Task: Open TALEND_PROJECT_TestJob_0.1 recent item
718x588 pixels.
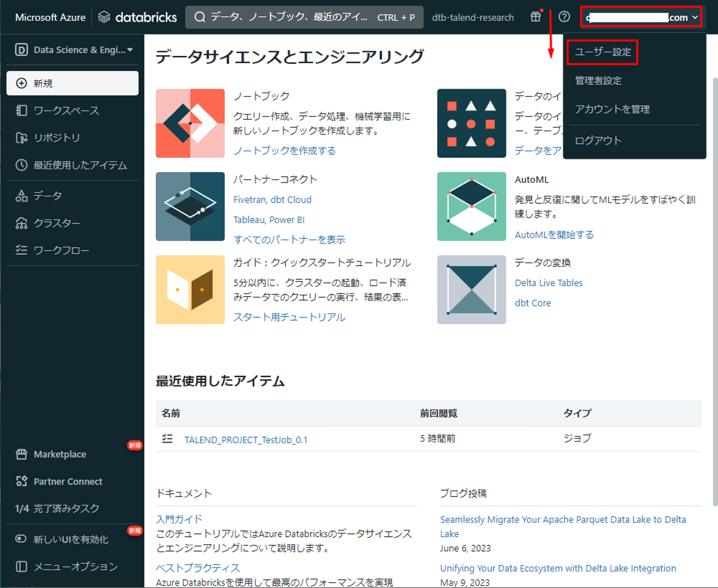Action: tap(245, 439)
